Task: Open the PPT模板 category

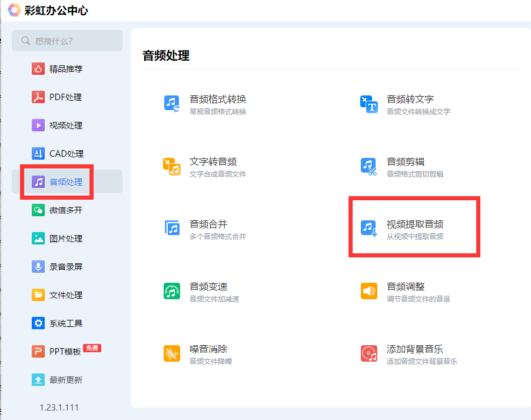Action: pyautogui.click(x=65, y=352)
